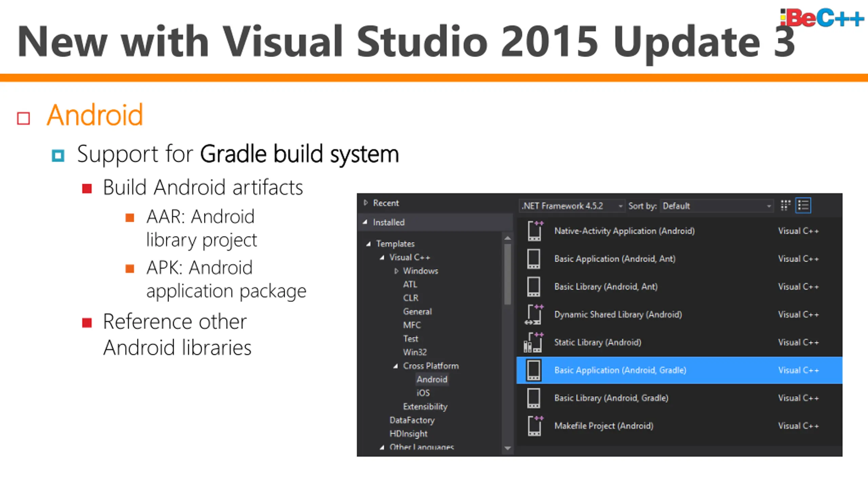Click the tree scrollbar thumb

click(x=508, y=274)
